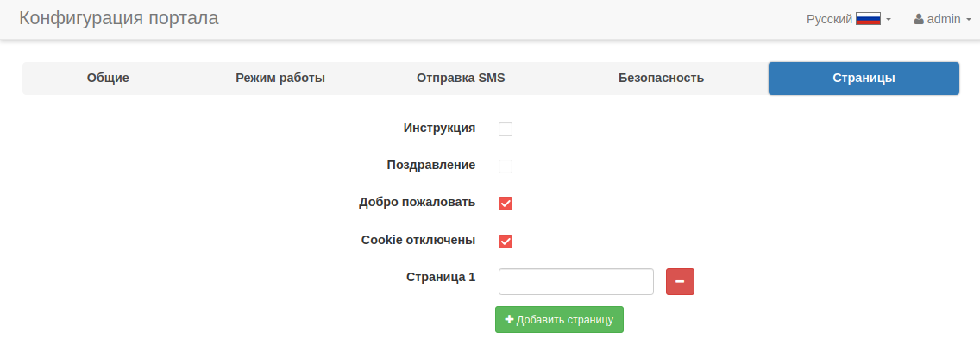Click the admin user silhouette icon
The image size is (980, 358).
click(919, 19)
